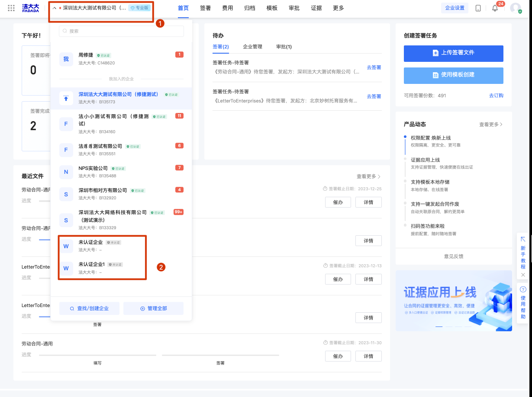The image size is (532, 397).
Task: Click 意见反馈 link
Action: (454, 256)
